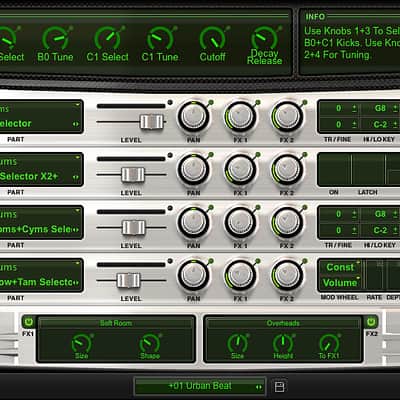Click the FX 2 knob in first part row
The width and height of the screenshot is (400, 400).
[287, 118]
